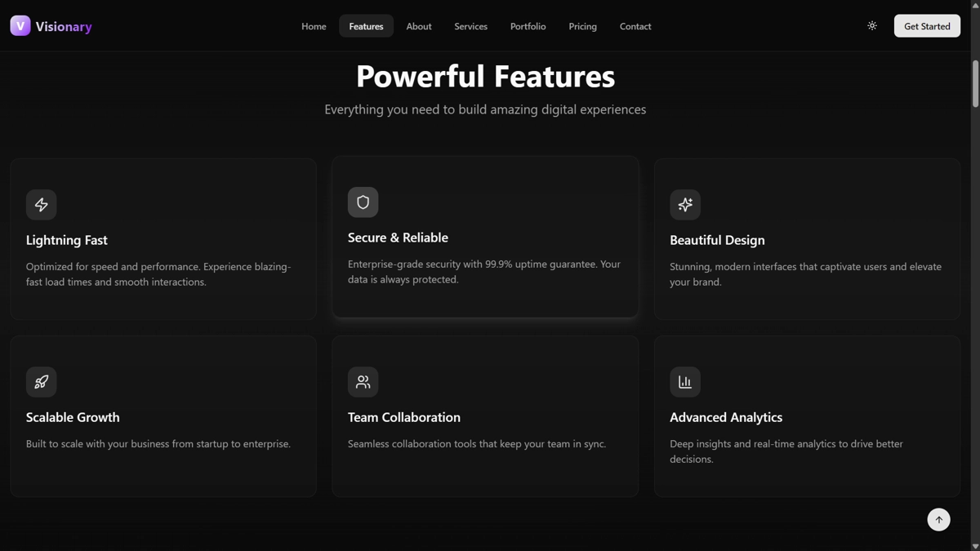Click the rocket icon on Scalable Growth

click(x=41, y=382)
